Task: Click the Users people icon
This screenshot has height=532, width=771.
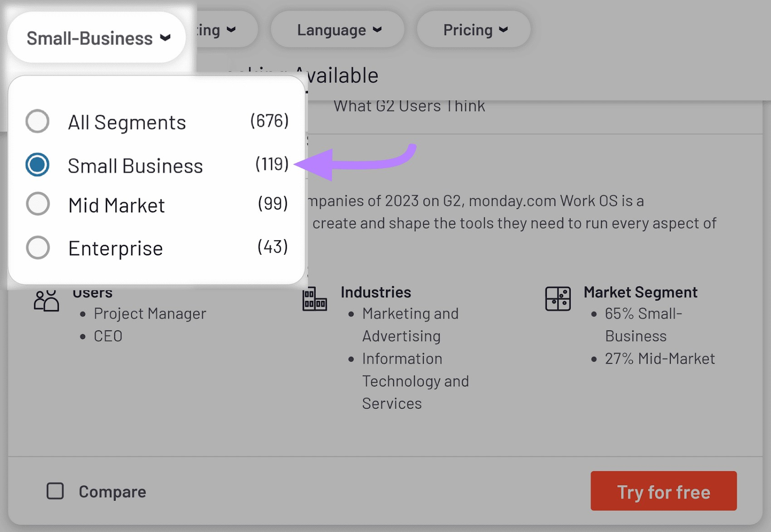Action: tap(46, 300)
